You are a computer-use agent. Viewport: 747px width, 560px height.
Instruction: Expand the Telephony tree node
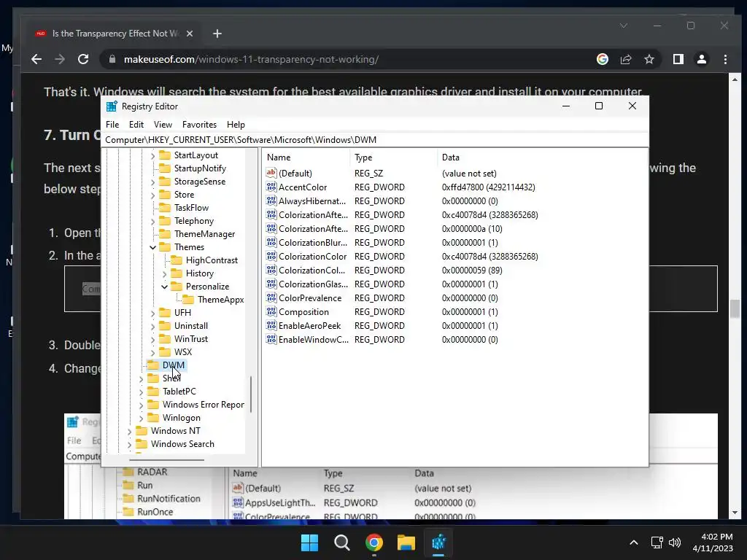[x=152, y=222]
